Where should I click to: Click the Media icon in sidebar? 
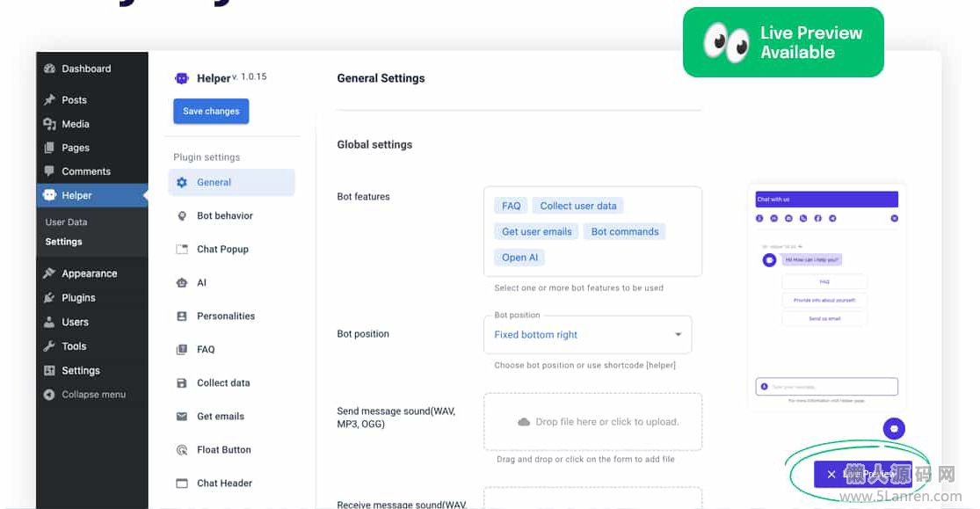tap(49, 124)
